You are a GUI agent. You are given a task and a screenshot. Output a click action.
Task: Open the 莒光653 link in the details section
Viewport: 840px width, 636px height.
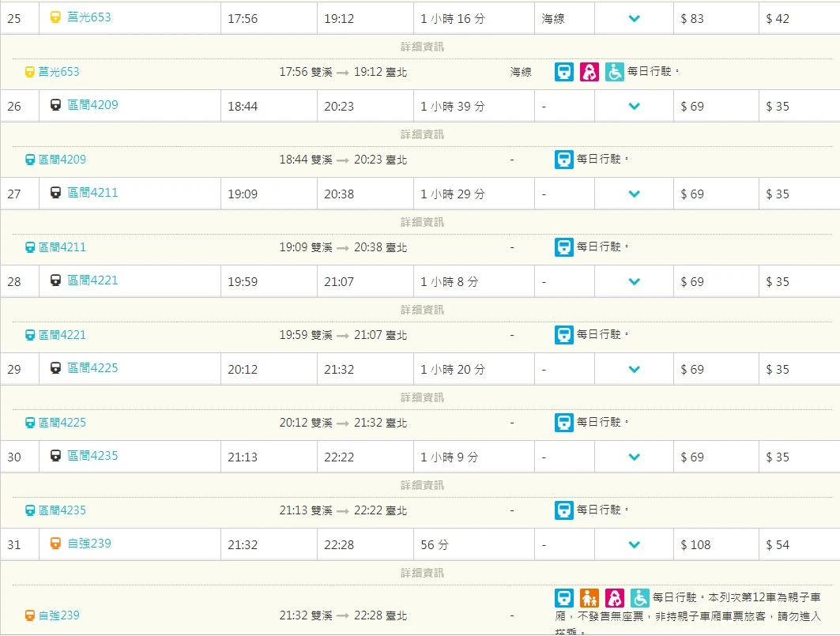click(59, 72)
